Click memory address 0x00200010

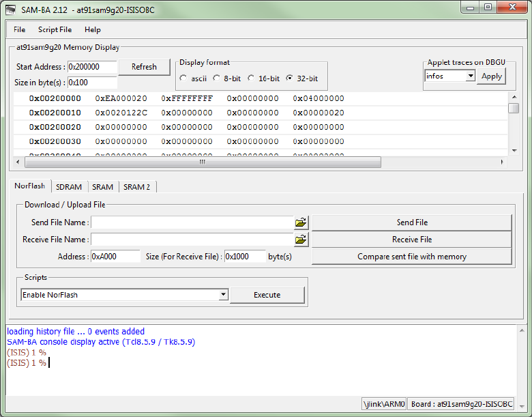(x=55, y=113)
